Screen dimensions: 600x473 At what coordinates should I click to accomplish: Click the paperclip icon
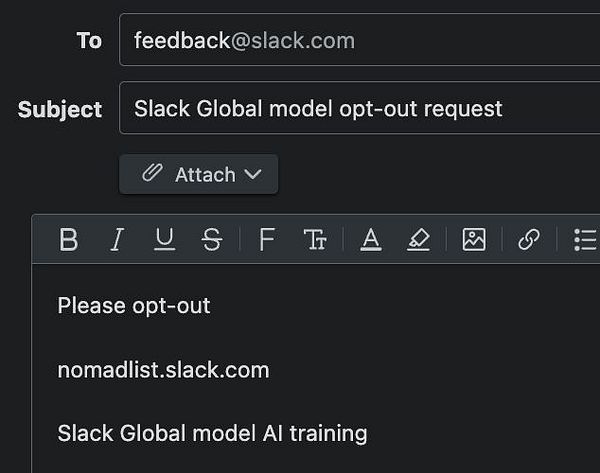click(151, 173)
